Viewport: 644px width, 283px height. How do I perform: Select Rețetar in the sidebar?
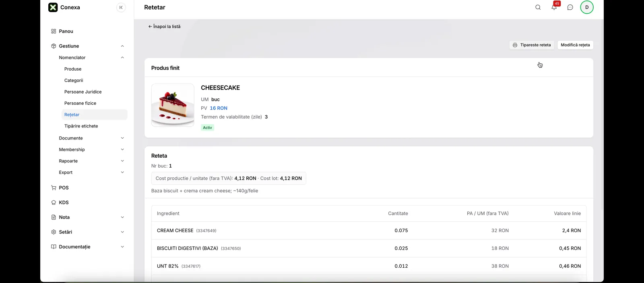pyautogui.click(x=94, y=114)
